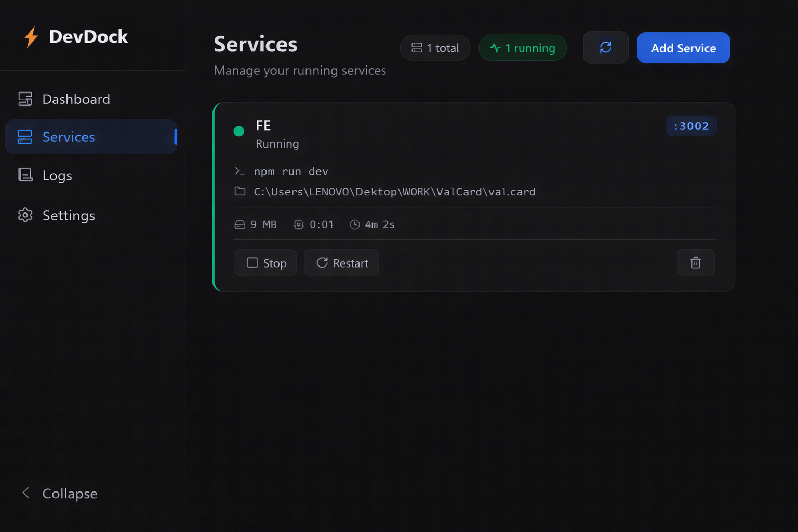The height and width of the screenshot is (532, 798).
Task: Click the refresh services icon button
Action: 605,48
